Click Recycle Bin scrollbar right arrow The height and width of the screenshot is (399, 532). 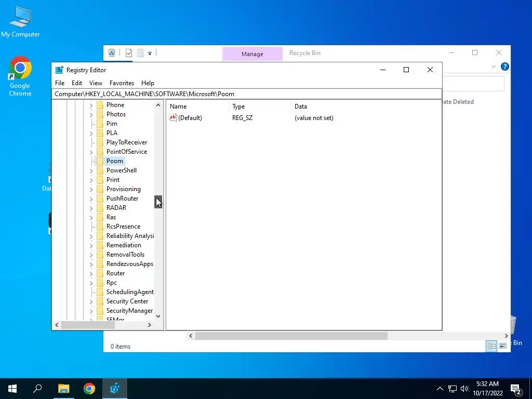pyautogui.click(x=506, y=336)
